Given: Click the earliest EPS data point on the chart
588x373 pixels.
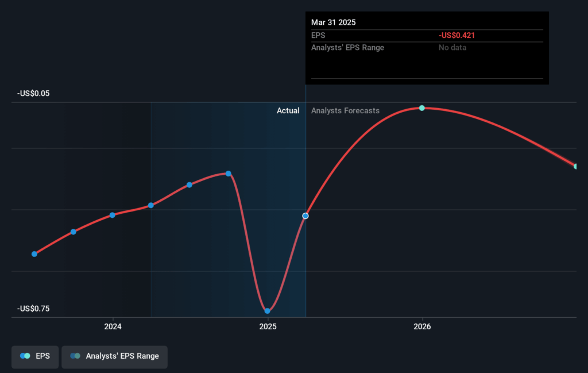Looking at the screenshot, I should coord(34,253).
